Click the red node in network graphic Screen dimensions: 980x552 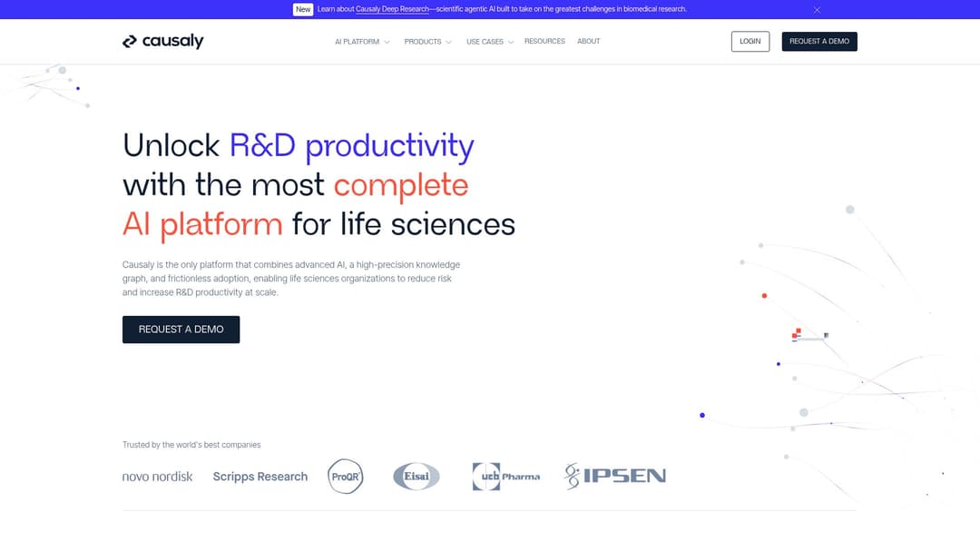(x=764, y=295)
